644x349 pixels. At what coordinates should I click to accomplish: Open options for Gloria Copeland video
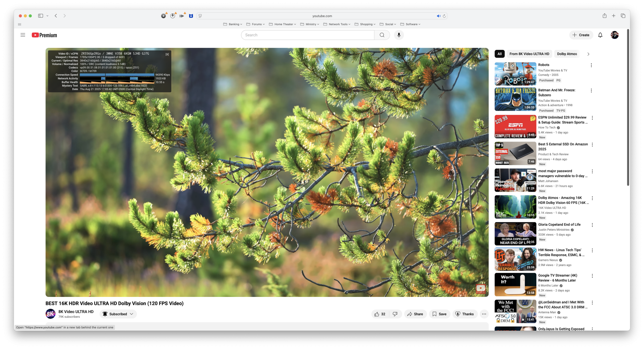pos(592,225)
